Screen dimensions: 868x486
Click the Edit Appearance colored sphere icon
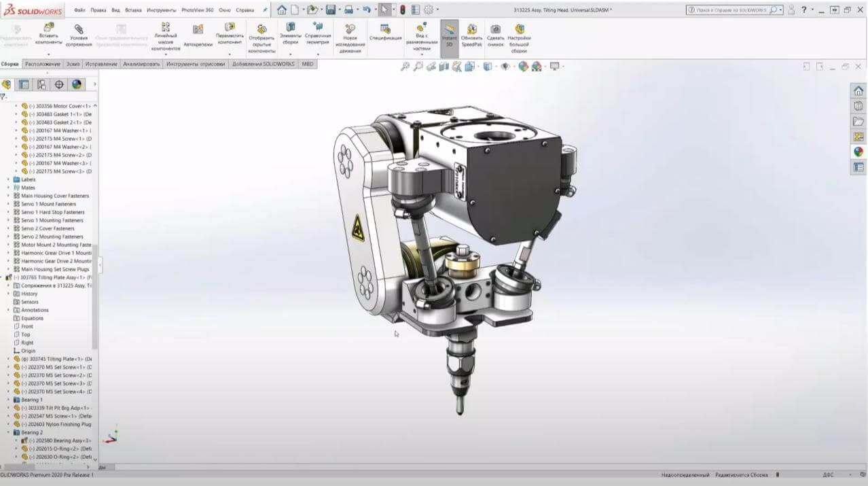[523, 66]
